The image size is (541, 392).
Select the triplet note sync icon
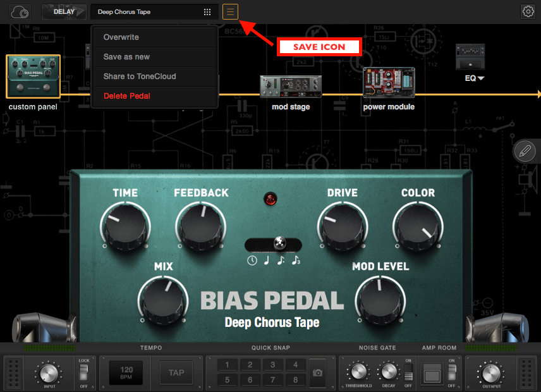coord(296,260)
